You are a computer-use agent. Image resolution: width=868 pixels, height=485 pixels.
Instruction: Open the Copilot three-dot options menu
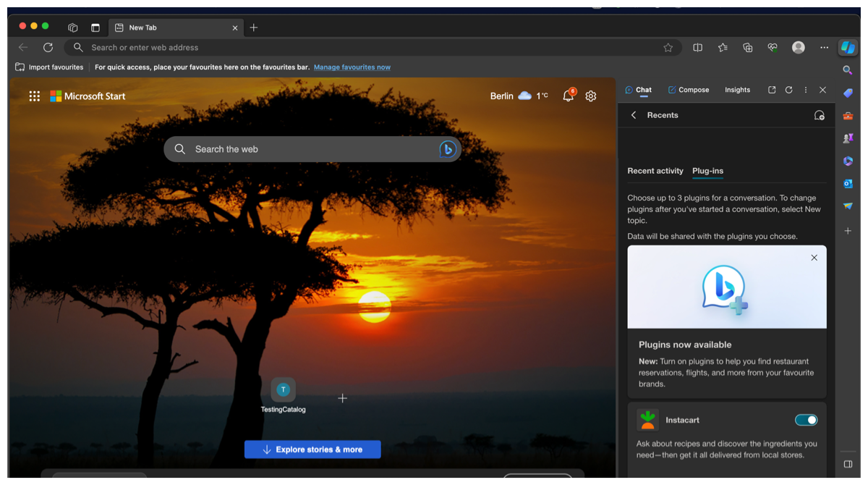point(805,90)
